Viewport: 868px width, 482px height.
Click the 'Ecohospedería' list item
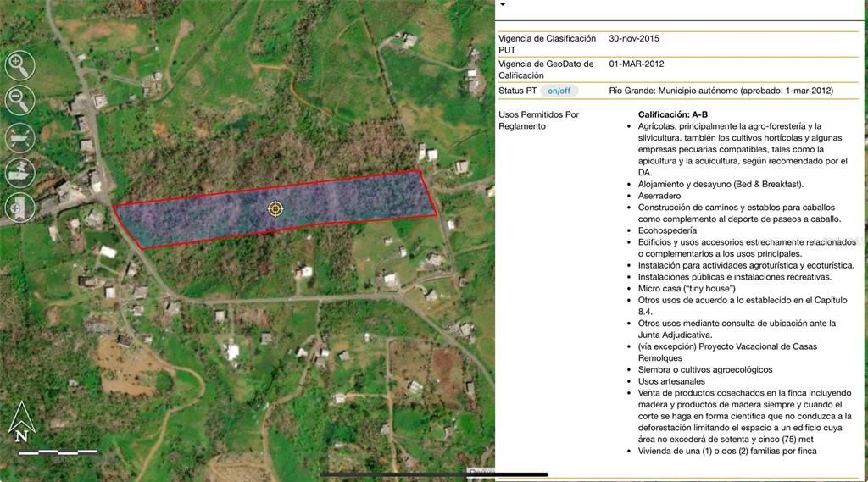(667, 230)
